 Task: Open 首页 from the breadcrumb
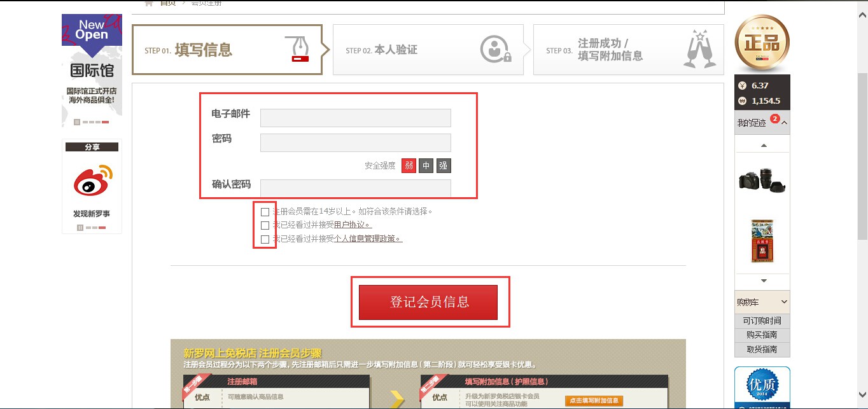[x=167, y=2]
